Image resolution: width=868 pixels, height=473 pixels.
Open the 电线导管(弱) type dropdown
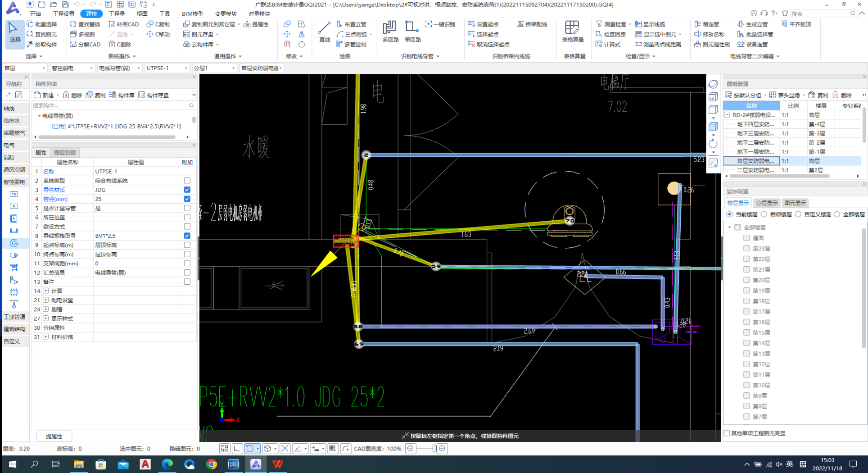(119, 68)
